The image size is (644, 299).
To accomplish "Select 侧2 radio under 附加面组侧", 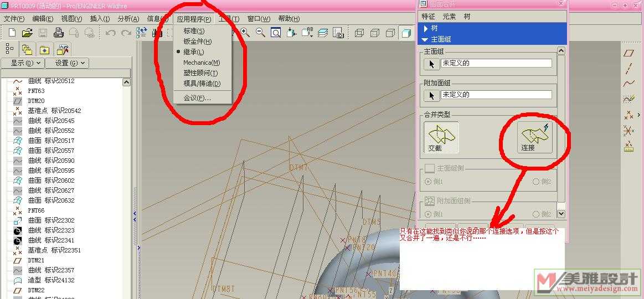I will pos(535,214).
